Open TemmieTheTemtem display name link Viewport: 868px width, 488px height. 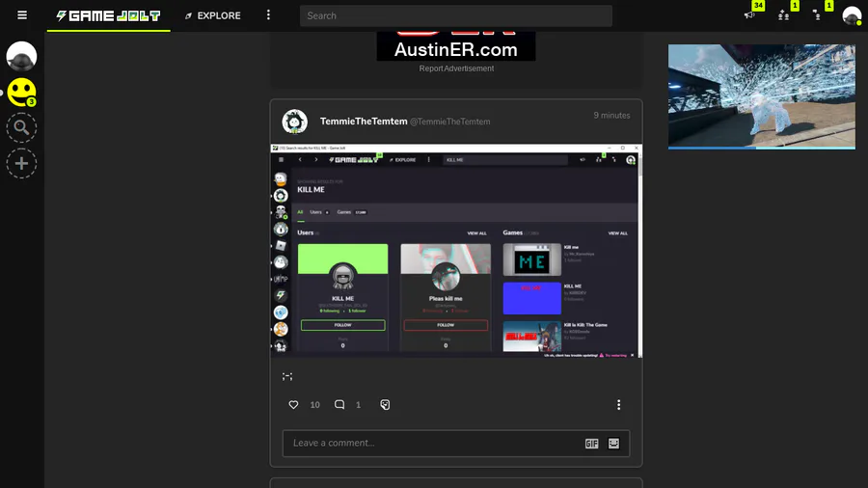tap(364, 122)
